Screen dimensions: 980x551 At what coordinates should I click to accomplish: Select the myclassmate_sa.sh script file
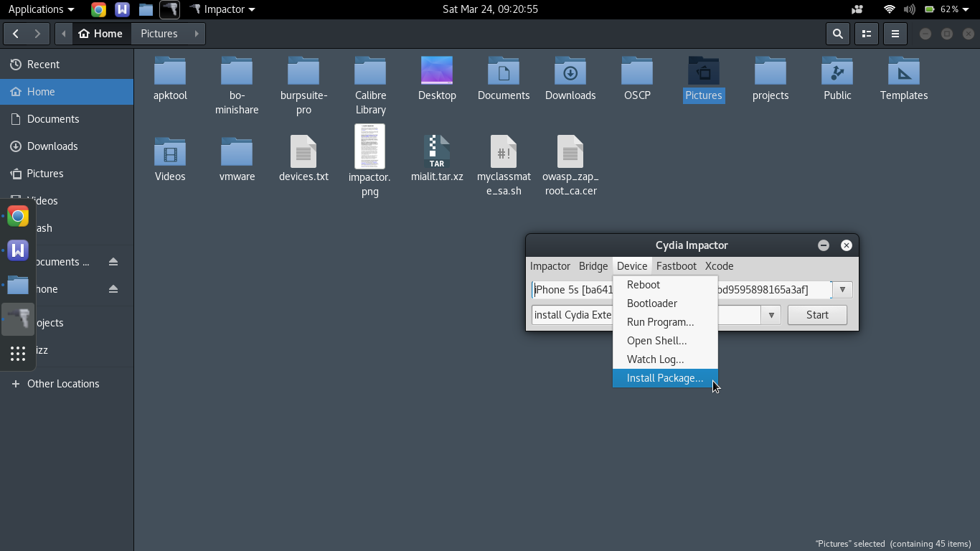(x=504, y=166)
